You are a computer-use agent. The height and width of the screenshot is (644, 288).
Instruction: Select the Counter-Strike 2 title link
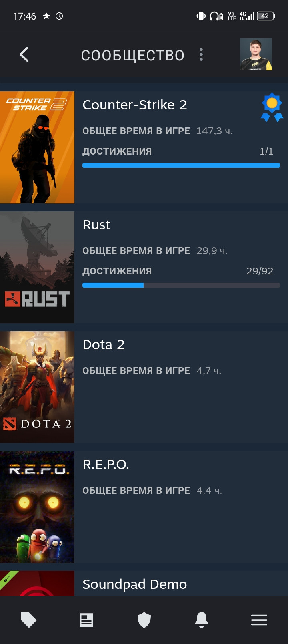click(135, 105)
